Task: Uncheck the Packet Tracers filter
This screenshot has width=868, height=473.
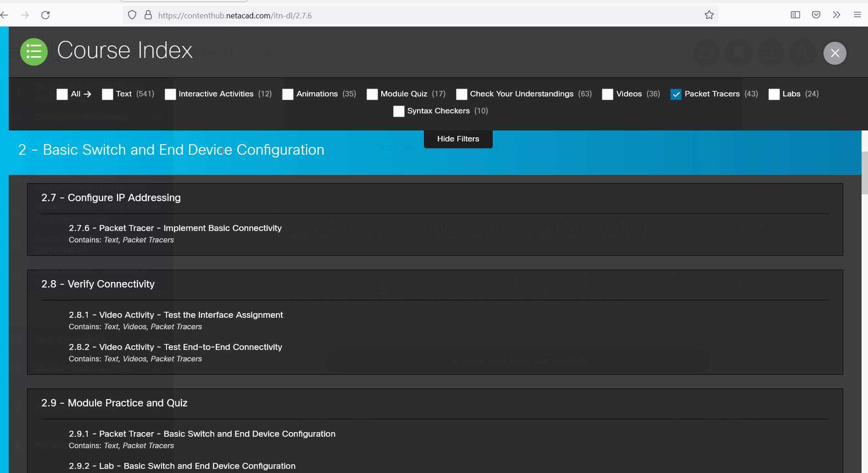Action: 675,94
